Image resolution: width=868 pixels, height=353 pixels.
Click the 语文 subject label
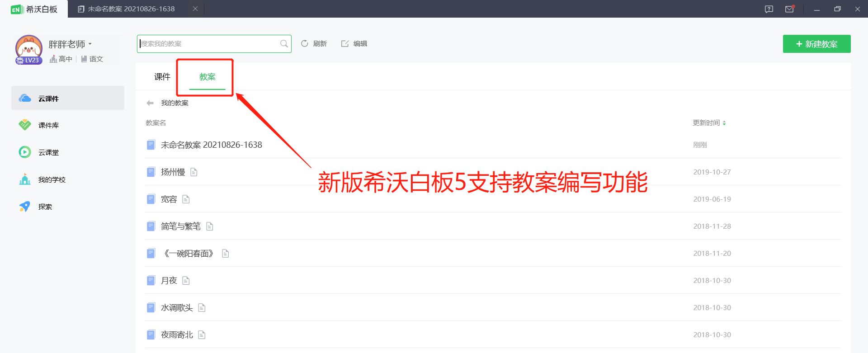pos(96,59)
